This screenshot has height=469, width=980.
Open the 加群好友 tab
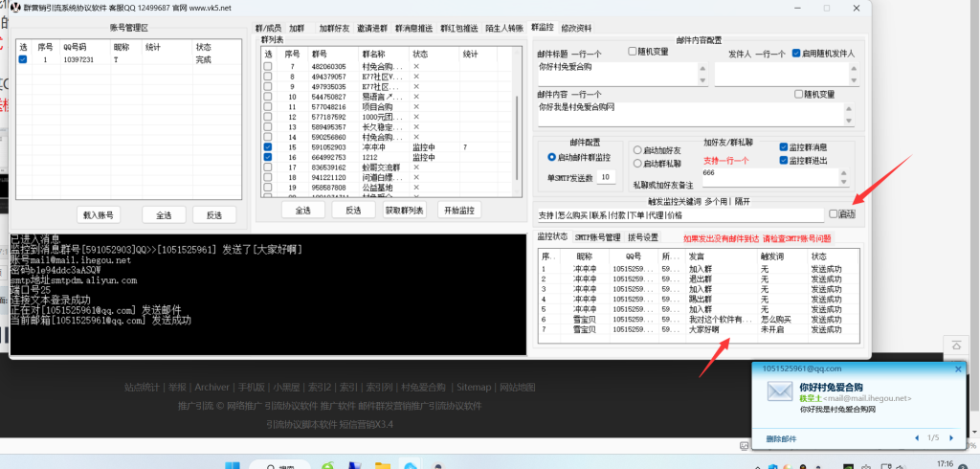[336, 28]
